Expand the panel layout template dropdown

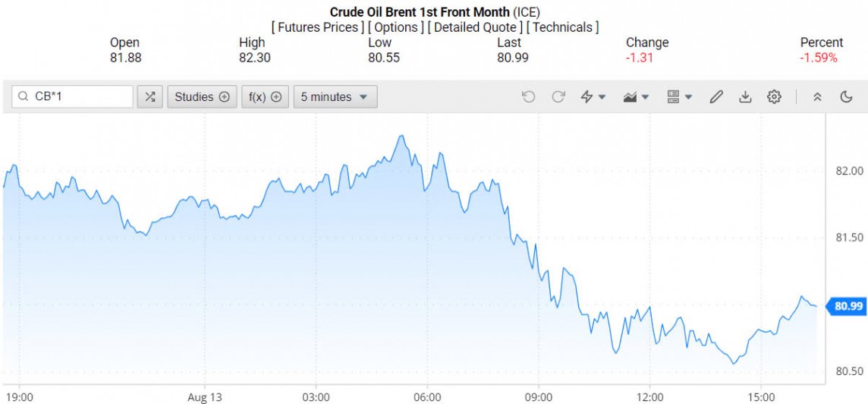[x=679, y=96]
